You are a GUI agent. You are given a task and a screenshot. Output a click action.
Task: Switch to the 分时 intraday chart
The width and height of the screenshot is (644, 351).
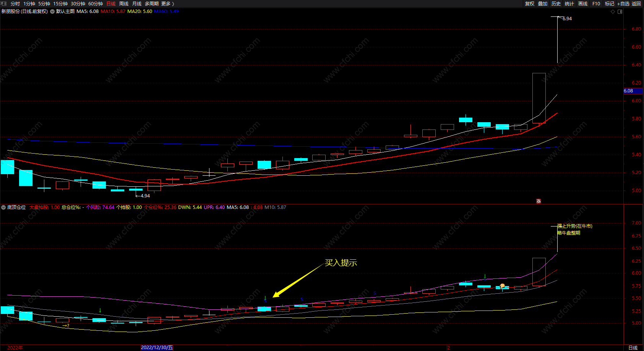click(15, 3)
